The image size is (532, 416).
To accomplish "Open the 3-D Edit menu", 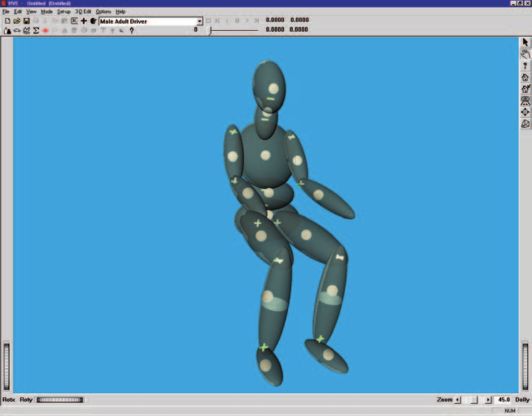I will tap(83, 11).
